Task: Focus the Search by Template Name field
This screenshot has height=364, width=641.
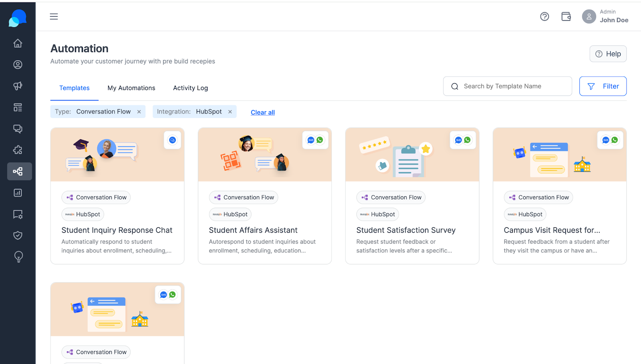Action: pyautogui.click(x=507, y=86)
